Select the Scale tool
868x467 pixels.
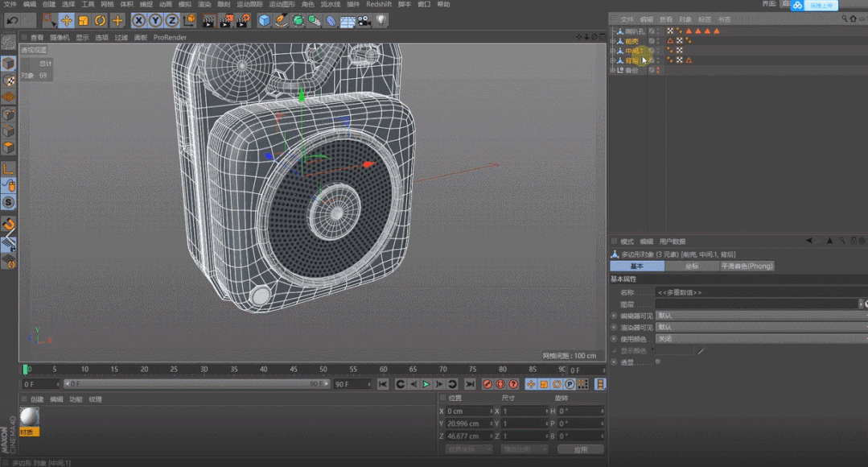click(x=84, y=20)
